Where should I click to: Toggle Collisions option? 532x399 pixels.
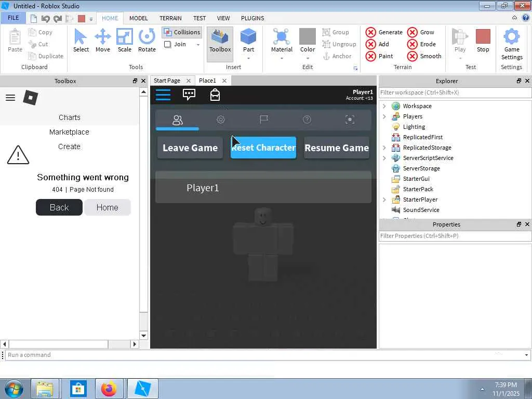click(182, 32)
